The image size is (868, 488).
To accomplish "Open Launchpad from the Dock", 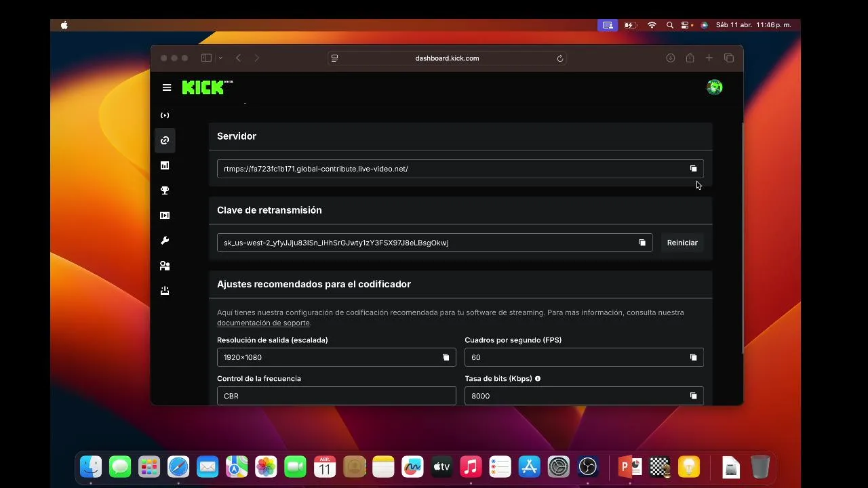I will (x=149, y=466).
